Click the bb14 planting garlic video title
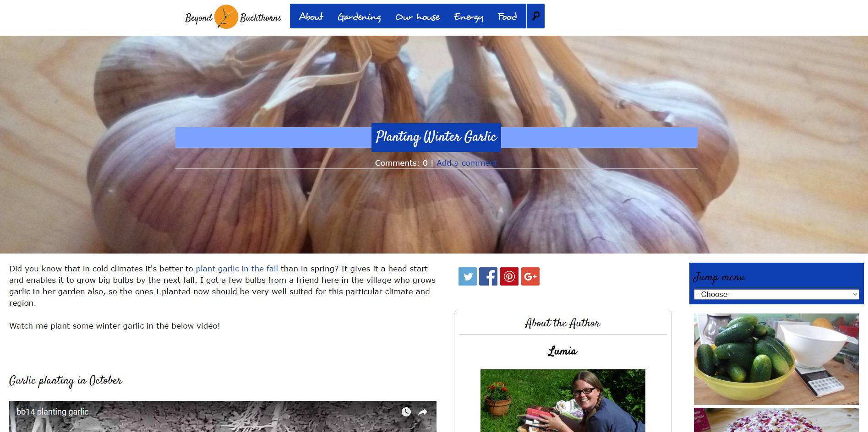This screenshot has height=432, width=868. point(52,412)
